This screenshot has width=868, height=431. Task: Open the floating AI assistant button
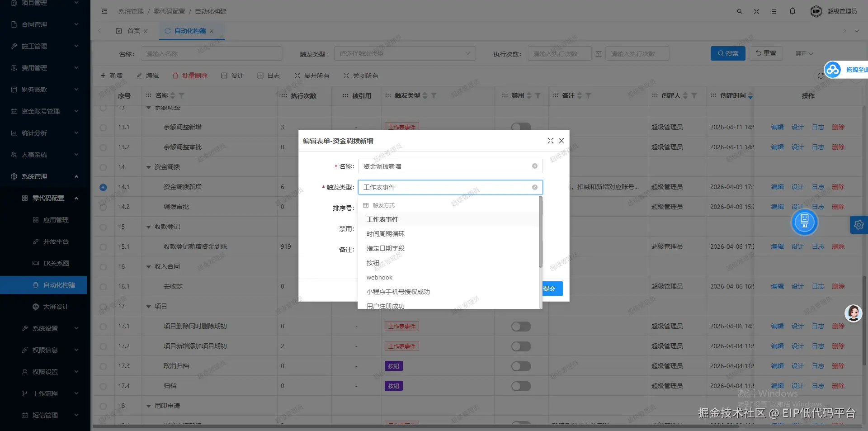[804, 222]
